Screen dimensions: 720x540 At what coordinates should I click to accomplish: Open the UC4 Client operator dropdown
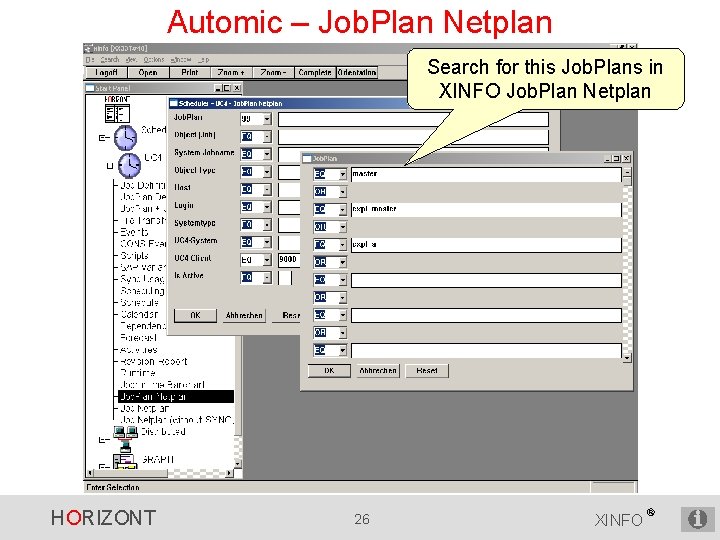(x=267, y=260)
